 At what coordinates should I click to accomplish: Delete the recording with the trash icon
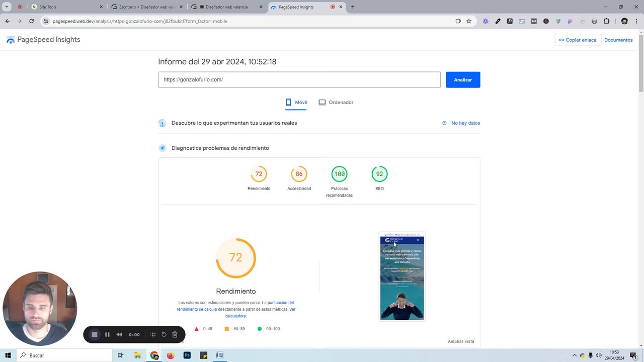point(175,334)
